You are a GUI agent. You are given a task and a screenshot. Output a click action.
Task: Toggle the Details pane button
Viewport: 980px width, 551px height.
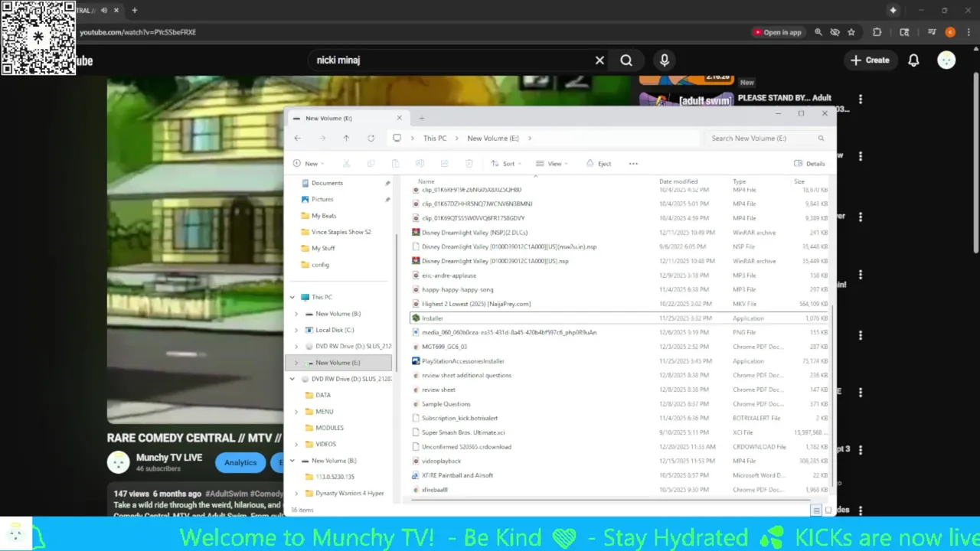[x=809, y=164]
